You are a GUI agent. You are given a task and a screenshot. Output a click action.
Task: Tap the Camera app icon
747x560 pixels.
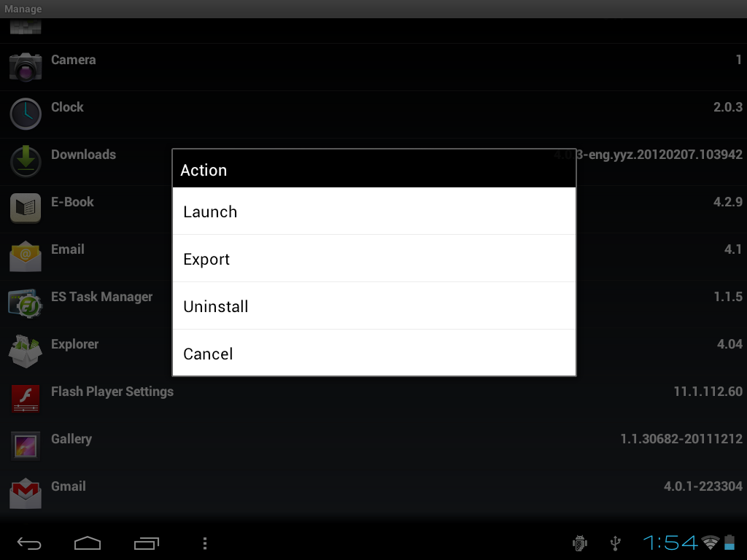coord(26,67)
